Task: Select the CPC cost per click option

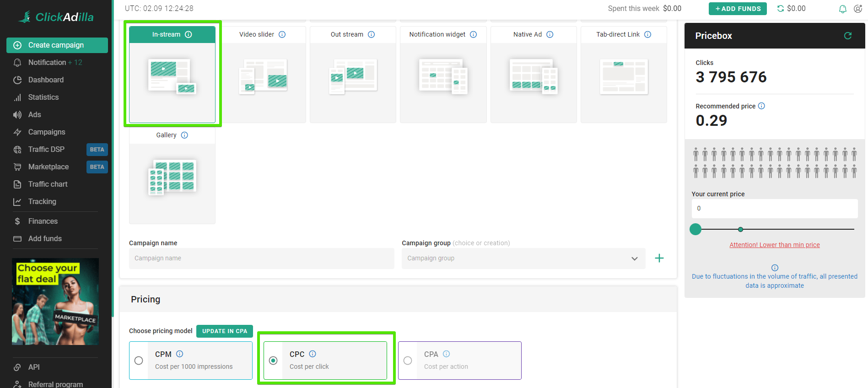Action: pyautogui.click(x=273, y=361)
